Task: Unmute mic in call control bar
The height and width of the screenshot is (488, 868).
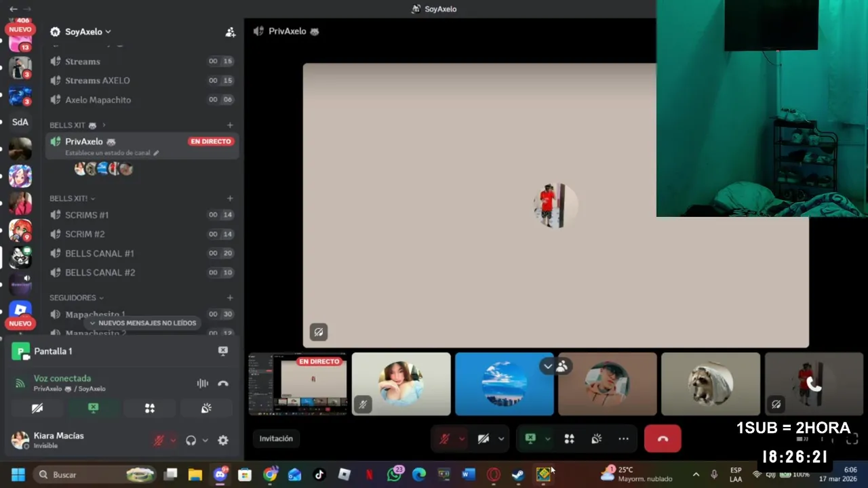Action: [x=445, y=439]
